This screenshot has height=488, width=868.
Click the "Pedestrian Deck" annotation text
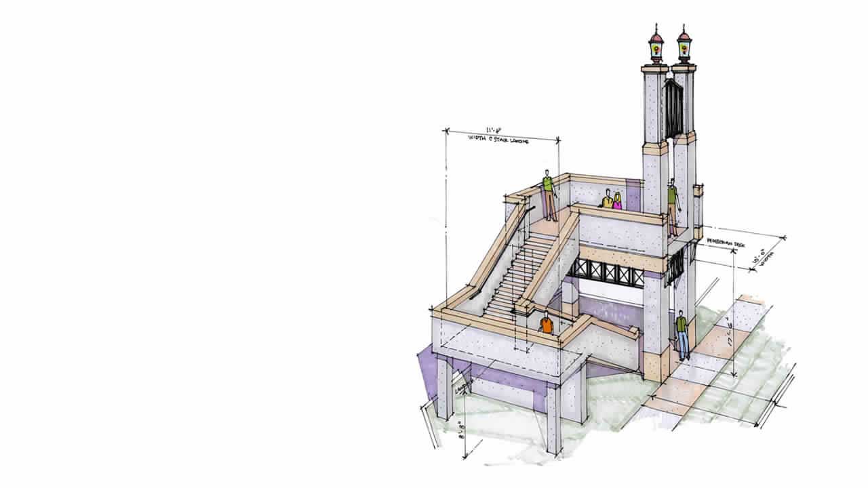pyautogui.click(x=726, y=241)
